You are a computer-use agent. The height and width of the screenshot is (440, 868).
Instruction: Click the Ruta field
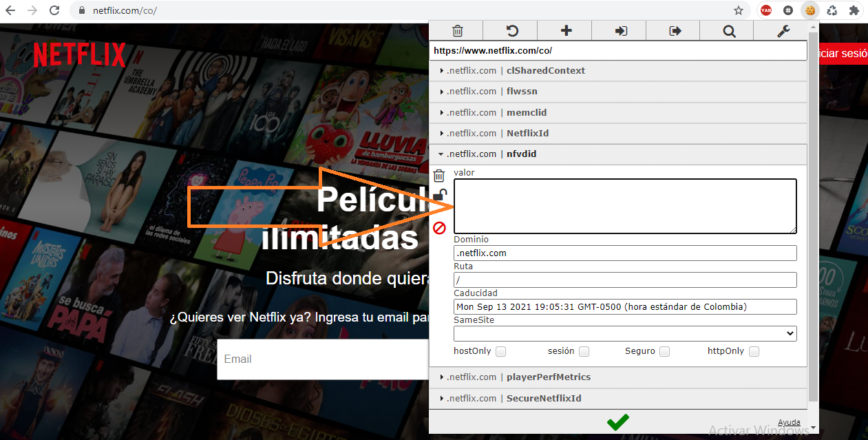tap(625, 280)
